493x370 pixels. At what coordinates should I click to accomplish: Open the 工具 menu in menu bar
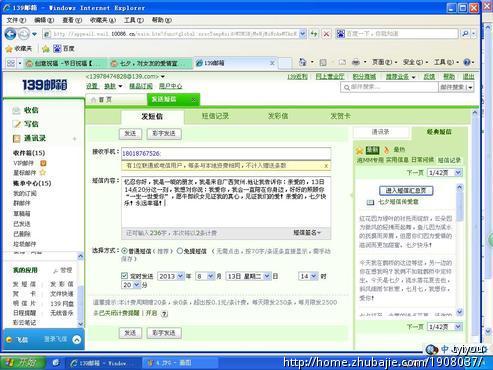click(x=134, y=20)
